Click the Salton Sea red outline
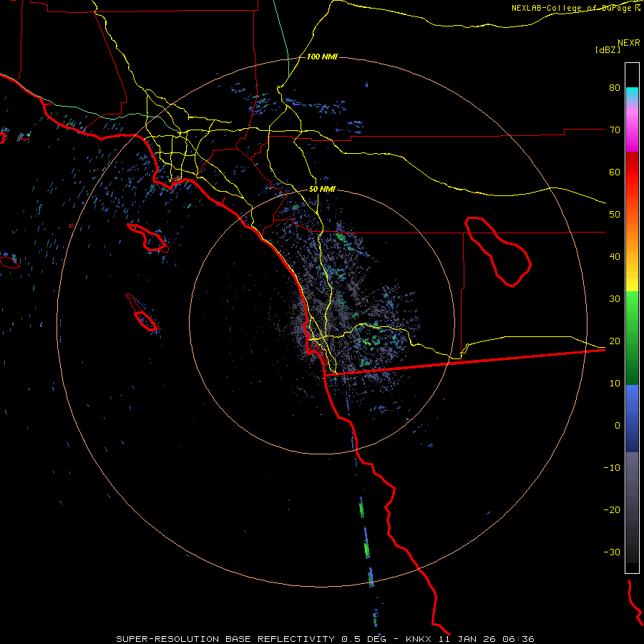Viewport: 644px width, 644px height. 499,251
